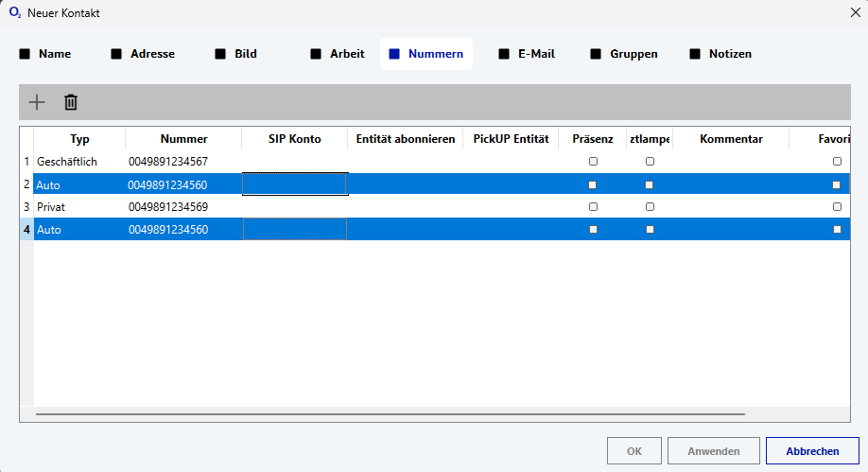868x472 pixels.
Task: Click the square icon beside Notizen tab
Action: pyautogui.click(x=695, y=54)
